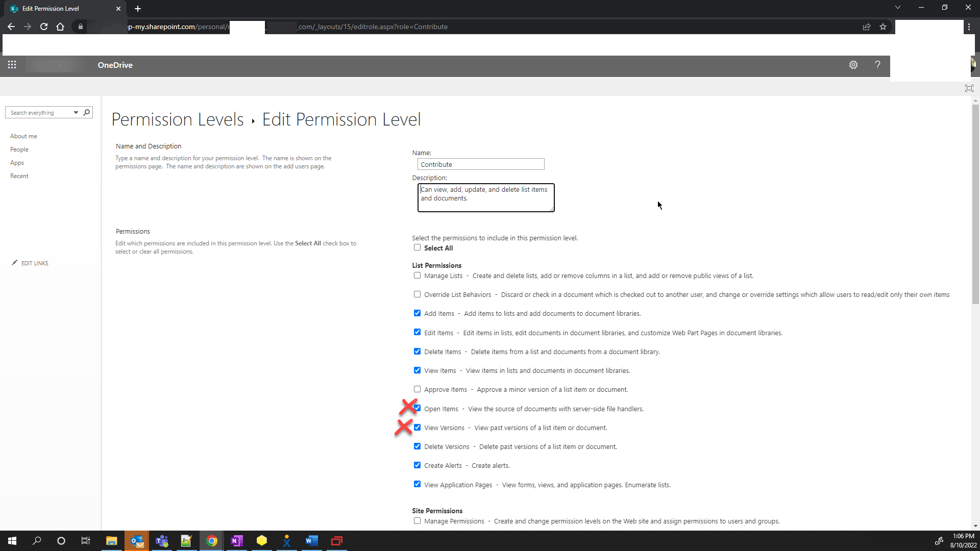The image size is (980, 551).
Task: Click the EDIT LINKS link
Action: (x=35, y=263)
